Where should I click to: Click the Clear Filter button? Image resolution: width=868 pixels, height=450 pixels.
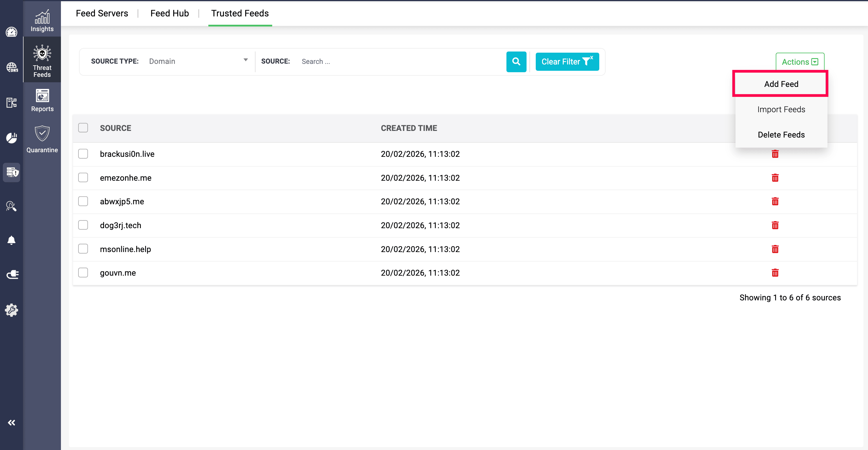(567, 61)
